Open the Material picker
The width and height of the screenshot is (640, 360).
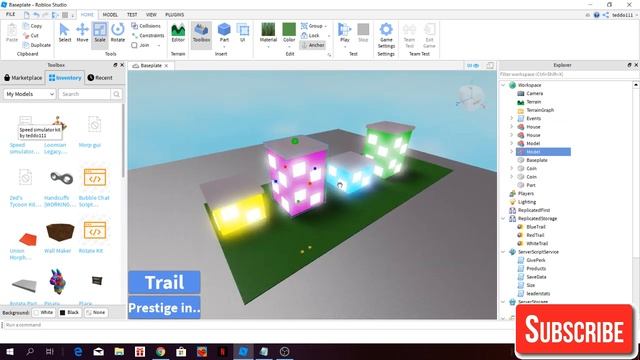point(268,33)
